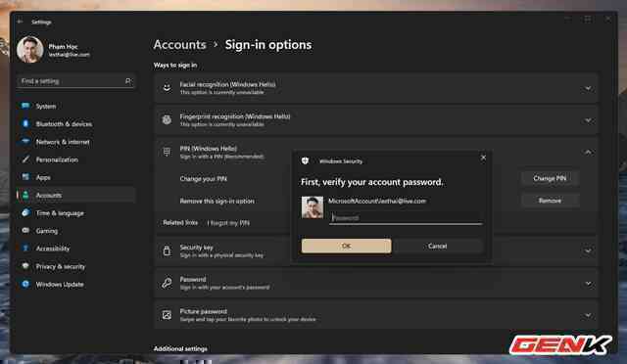Focus the Password input field
This screenshot has width=627, height=364.
click(406, 218)
